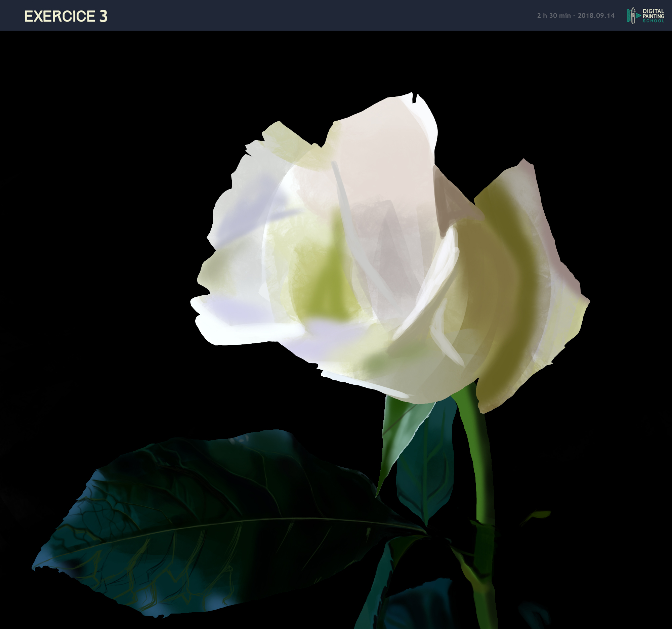Click the Digital Painting School pen logo icon

point(632,15)
